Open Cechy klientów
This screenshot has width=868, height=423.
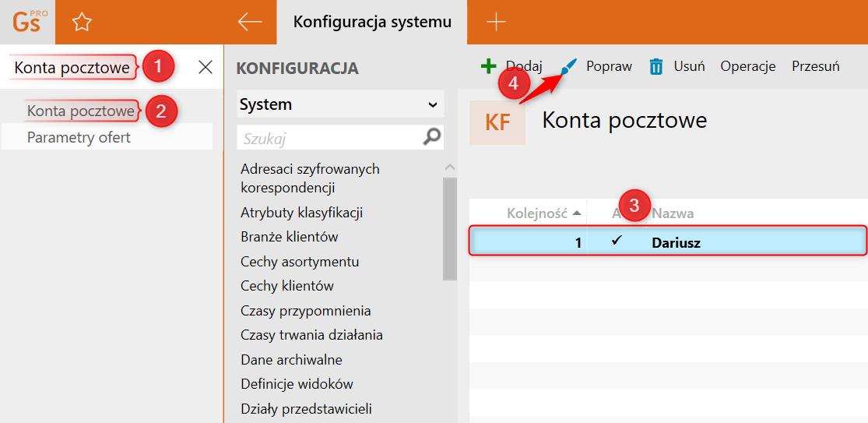pyautogui.click(x=287, y=286)
